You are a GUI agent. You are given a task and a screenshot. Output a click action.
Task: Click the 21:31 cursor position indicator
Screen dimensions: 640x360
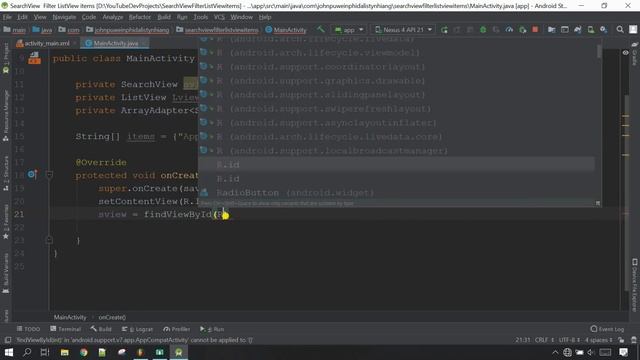(x=522, y=340)
